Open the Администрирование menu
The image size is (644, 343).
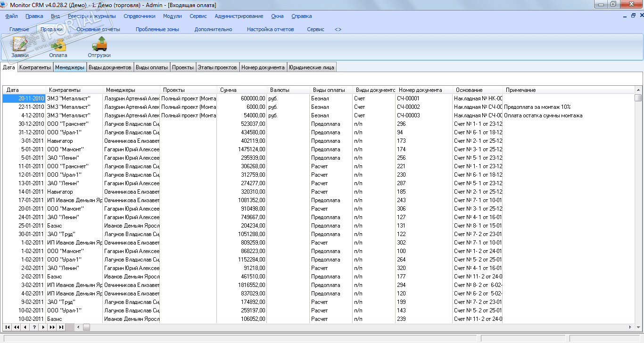[239, 16]
